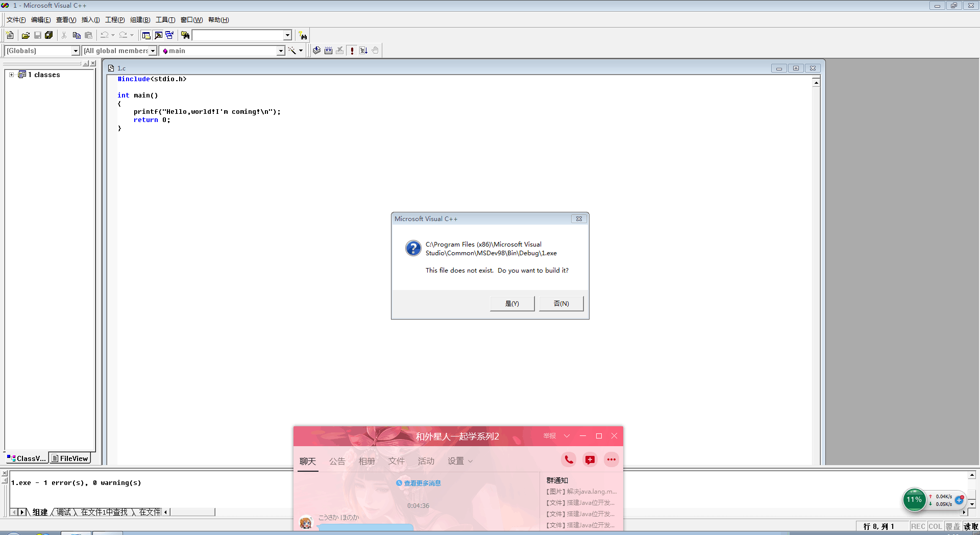Click the editor vertical scrollbar up arrow
The image size is (980, 535).
click(x=816, y=83)
